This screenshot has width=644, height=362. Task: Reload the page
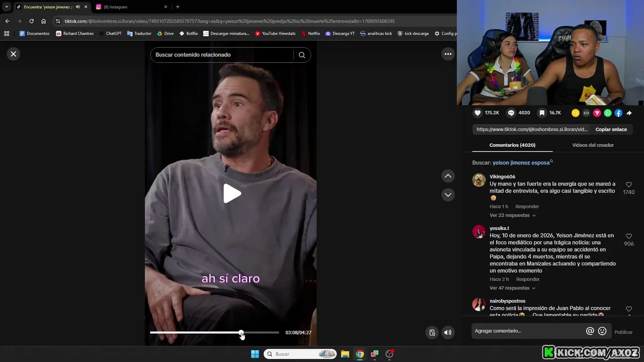pyautogui.click(x=31, y=21)
